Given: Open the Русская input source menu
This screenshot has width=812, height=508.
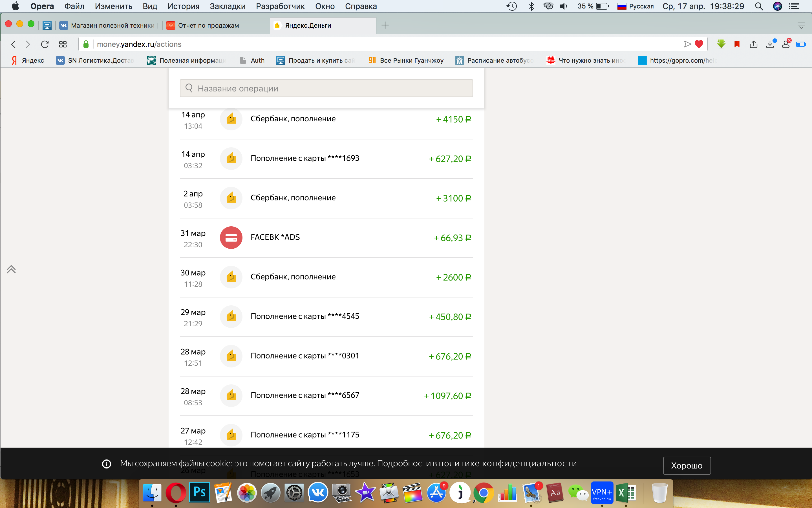Looking at the screenshot, I should point(636,6).
